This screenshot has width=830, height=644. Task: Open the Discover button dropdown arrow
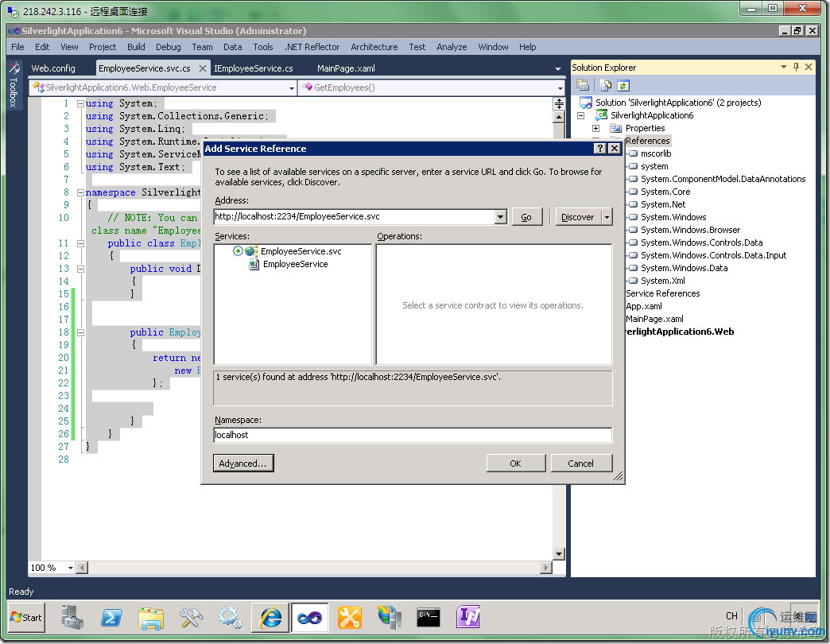tap(607, 217)
